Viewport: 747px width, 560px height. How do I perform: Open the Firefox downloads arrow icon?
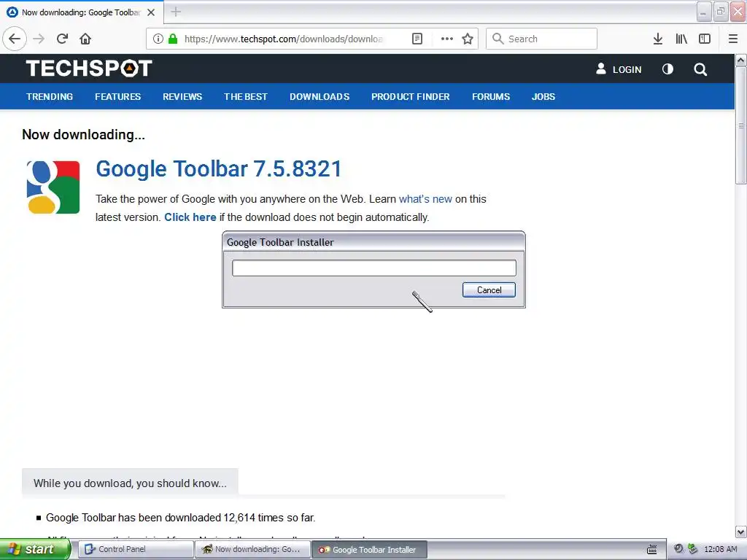[658, 39]
